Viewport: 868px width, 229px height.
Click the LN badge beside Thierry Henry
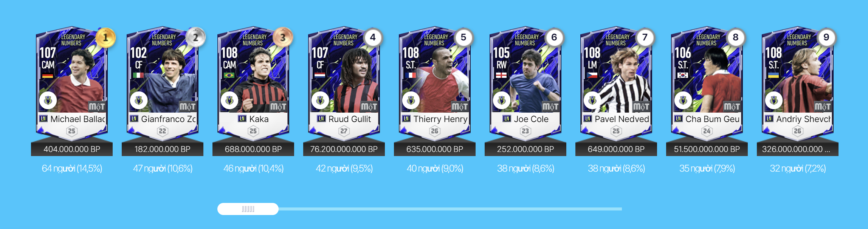(x=406, y=119)
